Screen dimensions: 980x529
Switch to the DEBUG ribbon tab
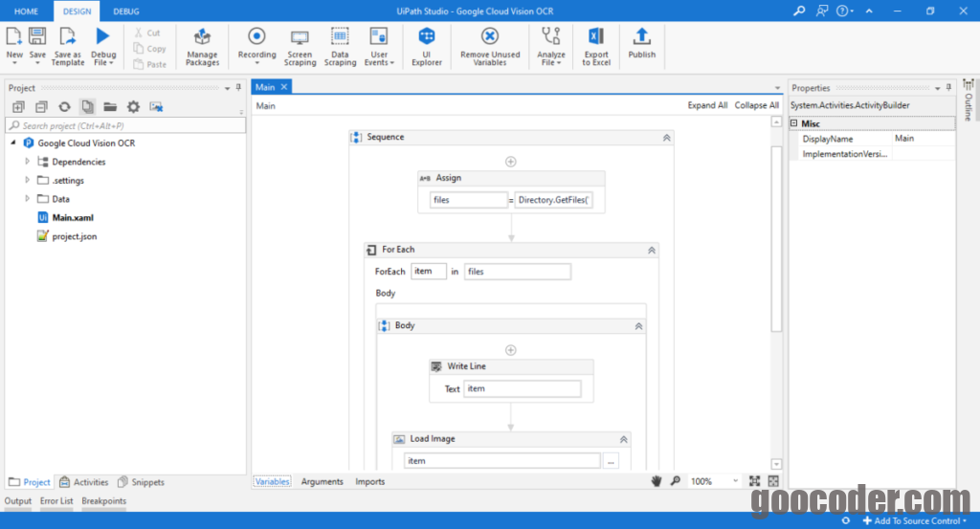click(x=125, y=11)
